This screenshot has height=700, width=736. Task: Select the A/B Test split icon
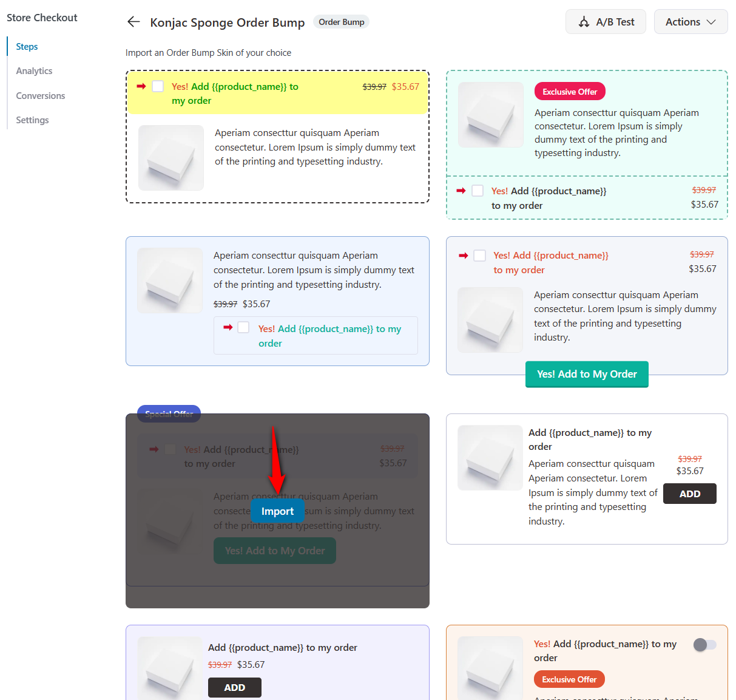(x=583, y=21)
